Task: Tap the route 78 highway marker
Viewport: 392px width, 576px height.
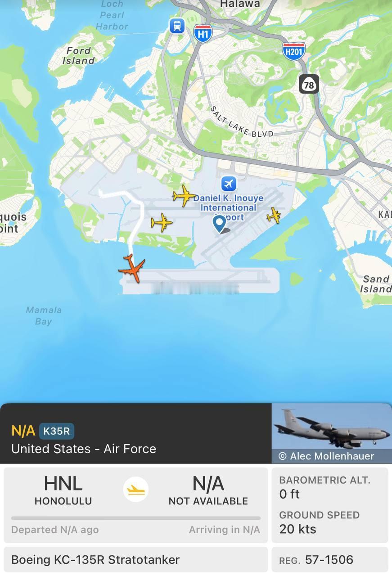Action: [x=309, y=84]
